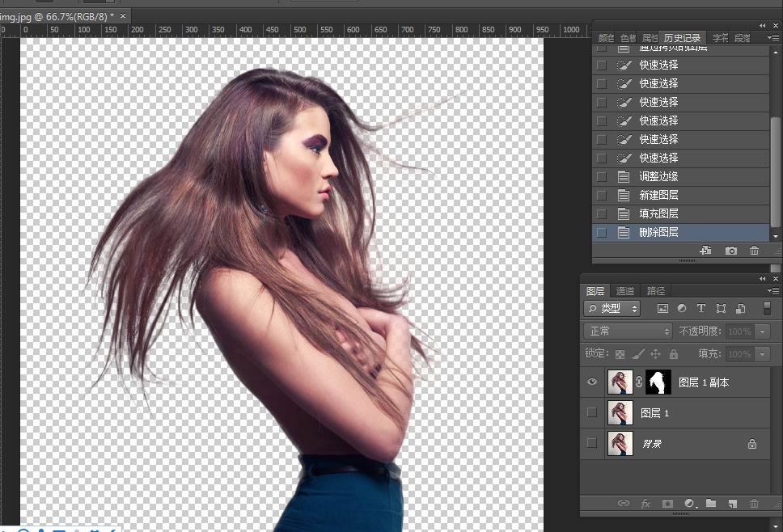
Task: Open the 类型 layer filter dropdown
Action: coord(612,308)
